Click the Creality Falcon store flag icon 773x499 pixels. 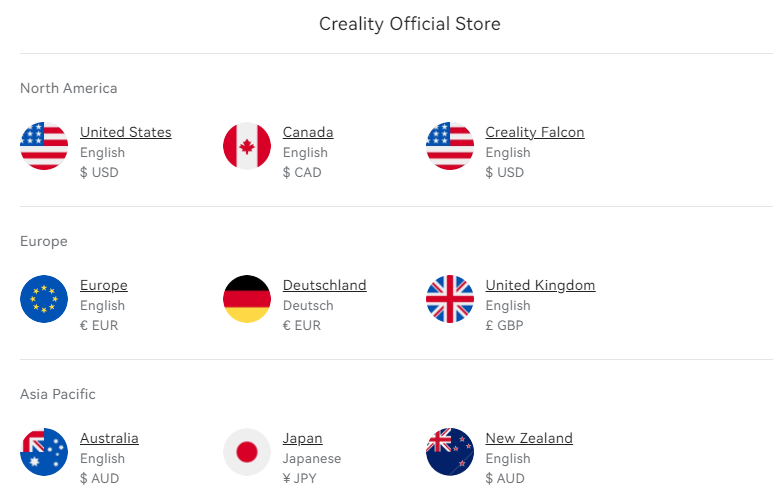[x=450, y=146]
